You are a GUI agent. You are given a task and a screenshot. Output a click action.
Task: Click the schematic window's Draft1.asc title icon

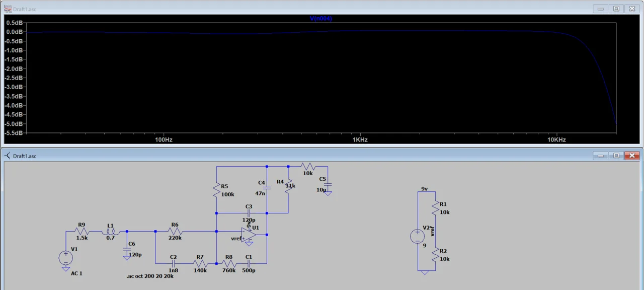tap(8, 156)
